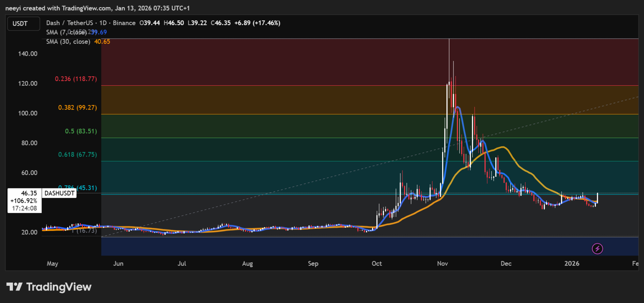Click the TradingView logo icon
644x303 pixels.
tap(15, 287)
